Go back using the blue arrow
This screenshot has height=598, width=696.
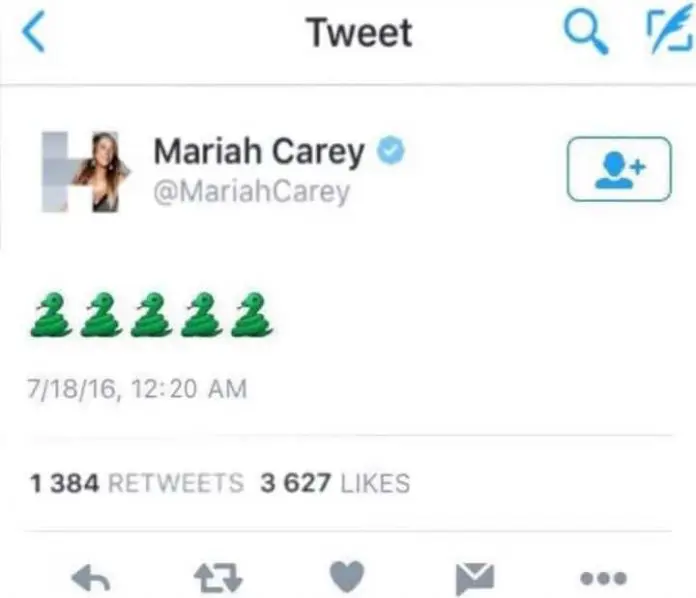click(x=33, y=32)
